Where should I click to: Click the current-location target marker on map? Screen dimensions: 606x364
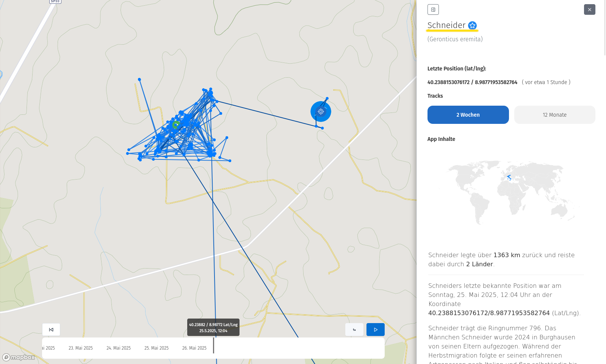click(x=321, y=111)
